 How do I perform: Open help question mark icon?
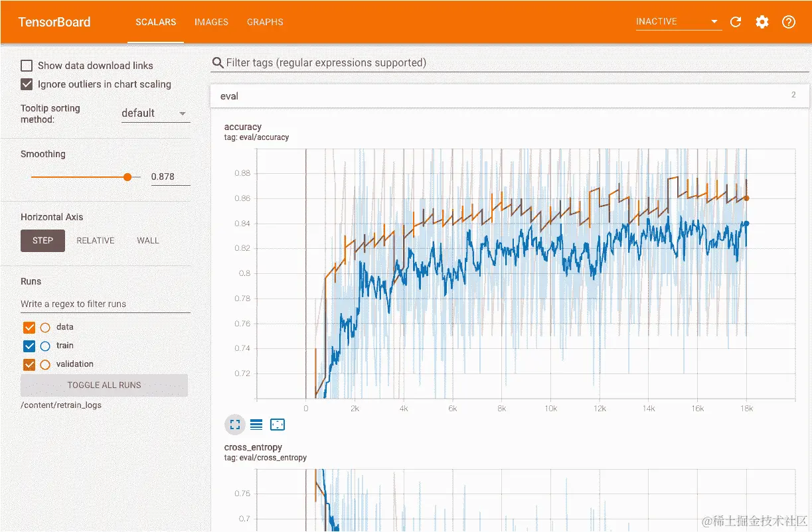pos(789,22)
